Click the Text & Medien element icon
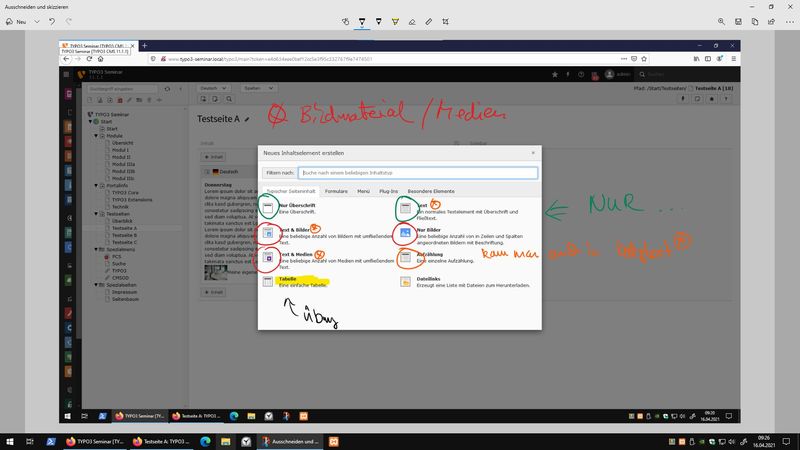The image size is (800, 450). click(x=268, y=257)
